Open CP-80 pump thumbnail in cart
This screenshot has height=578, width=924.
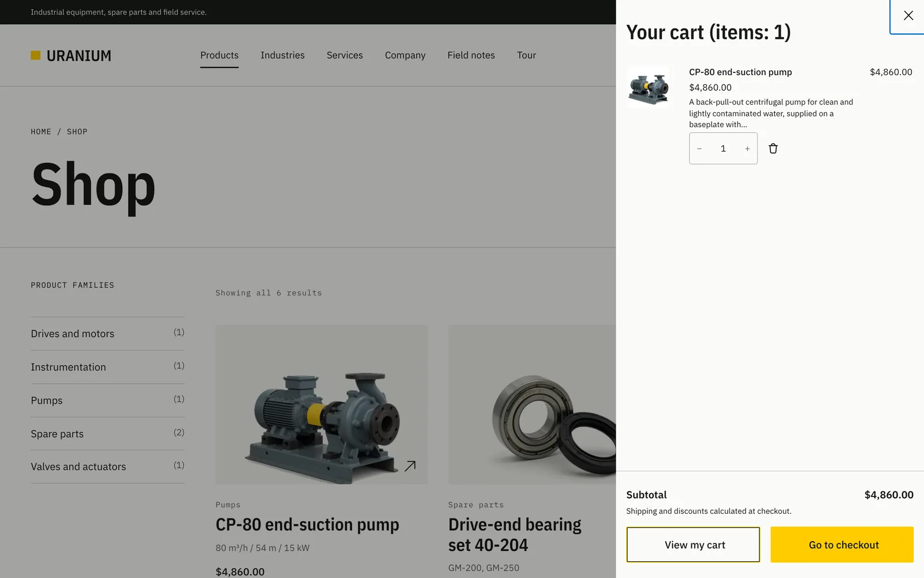[648, 87]
